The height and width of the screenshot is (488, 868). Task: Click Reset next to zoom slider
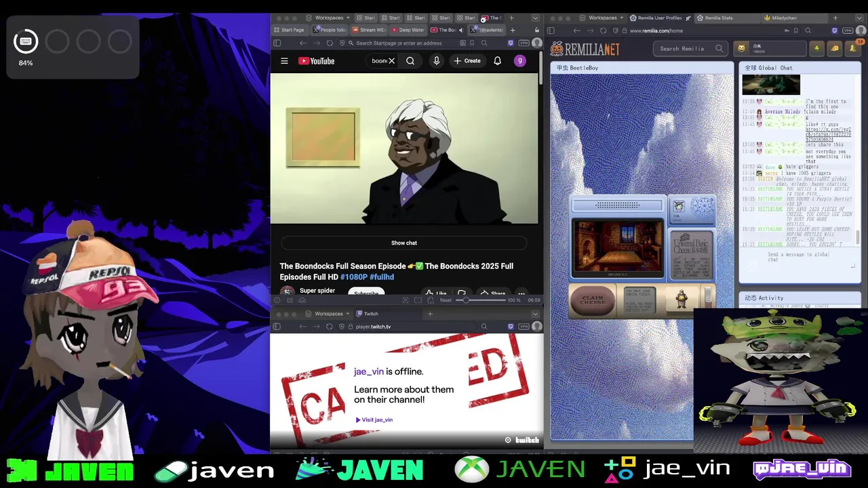(446, 300)
